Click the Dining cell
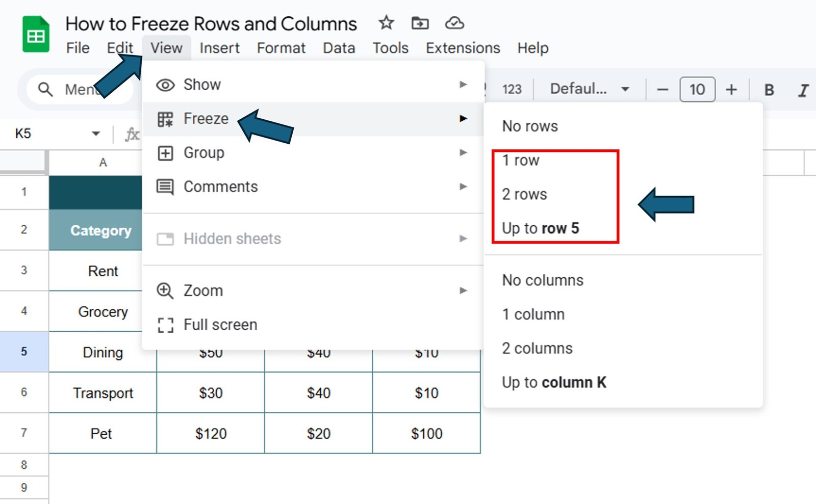816x504 pixels. (103, 352)
